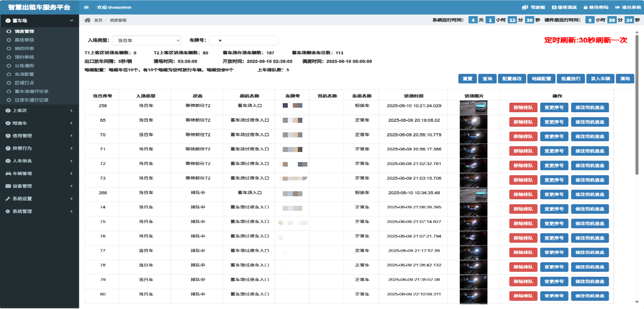Image resolution: width=644 pixels, height=309 pixels.
Task: Click the 车辆管理 car icon
Action: (8, 173)
